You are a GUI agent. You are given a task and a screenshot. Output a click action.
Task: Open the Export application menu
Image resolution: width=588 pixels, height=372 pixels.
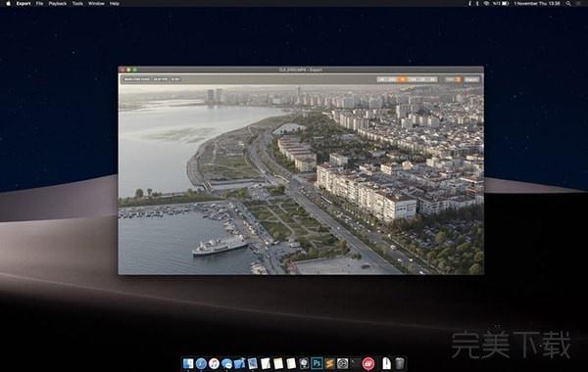(24, 3)
